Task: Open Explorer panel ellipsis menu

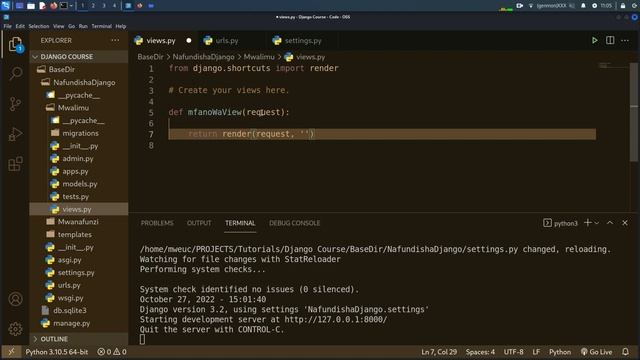Action: pos(115,40)
